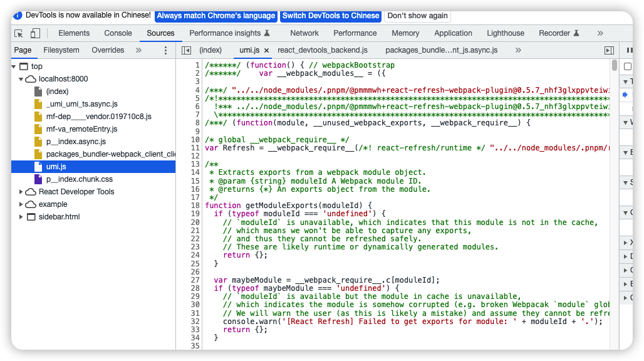Click the editor vertical scrollbar thumb
The image size is (644, 361).
[614, 65]
